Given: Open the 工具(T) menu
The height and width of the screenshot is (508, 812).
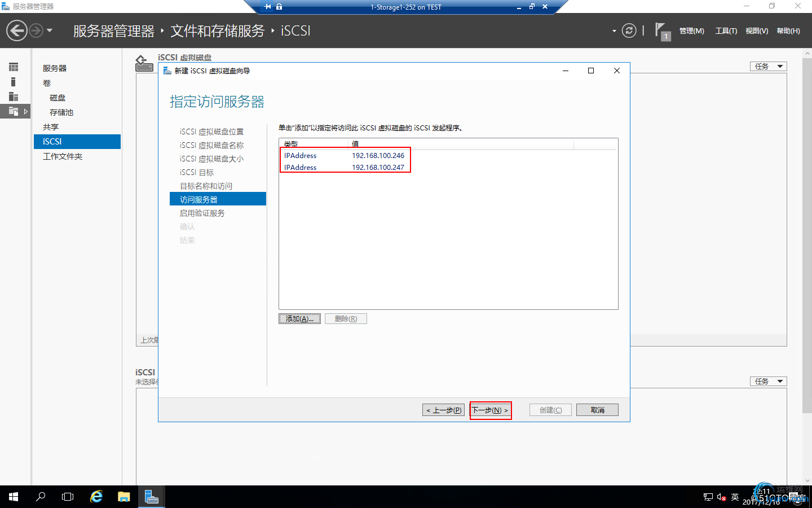Looking at the screenshot, I should click(726, 31).
